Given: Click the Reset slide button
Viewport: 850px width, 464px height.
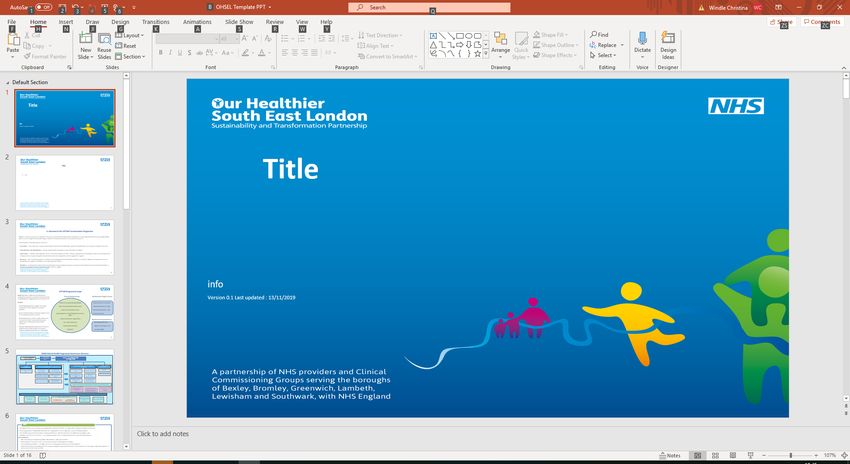Looking at the screenshot, I should click(126, 46).
